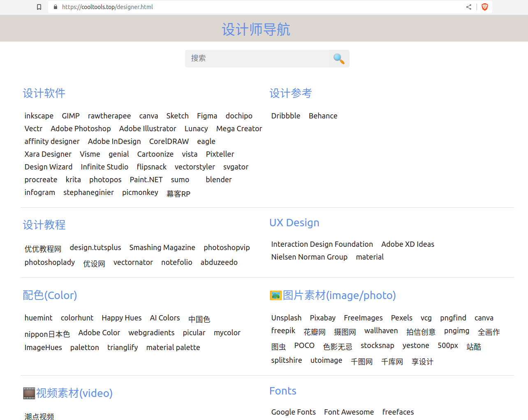Visit the vectornator link

pyautogui.click(x=133, y=262)
